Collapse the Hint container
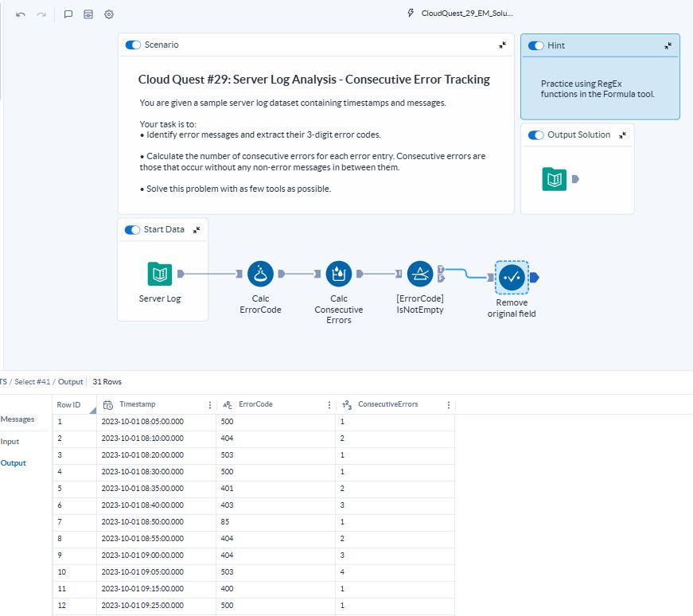Image resolution: width=693 pixels, height=616 pixels. point(668,45)
